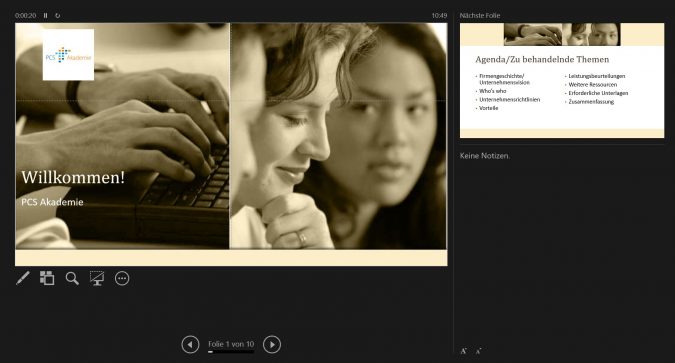Click the Keine Notizen notes text
Screen dimensions: 675x363
click(485, 156)
